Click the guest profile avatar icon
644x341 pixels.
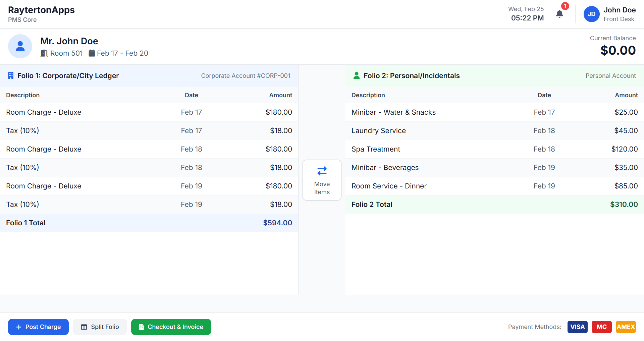coord(20,46)
